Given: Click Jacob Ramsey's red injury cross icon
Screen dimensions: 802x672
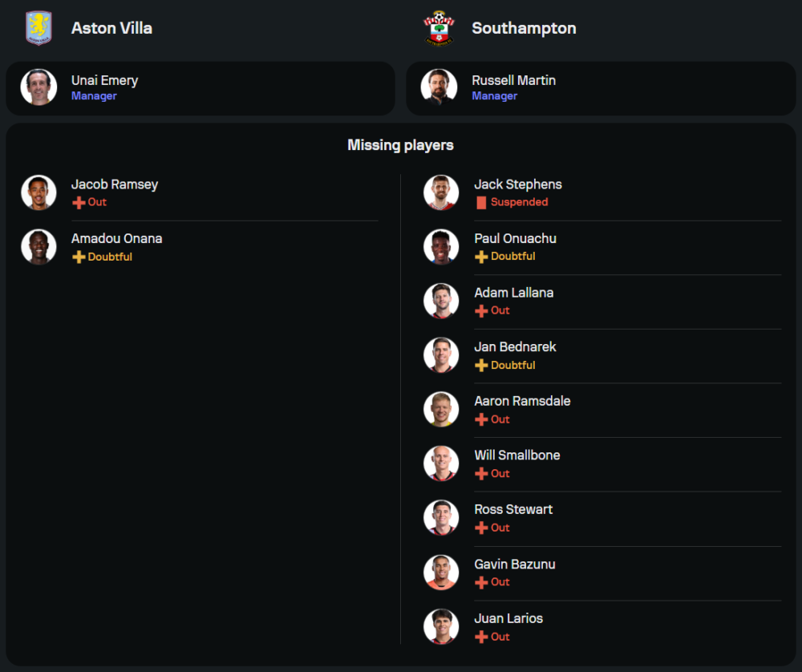Looking at the screenshot, I should pos(79,203).
